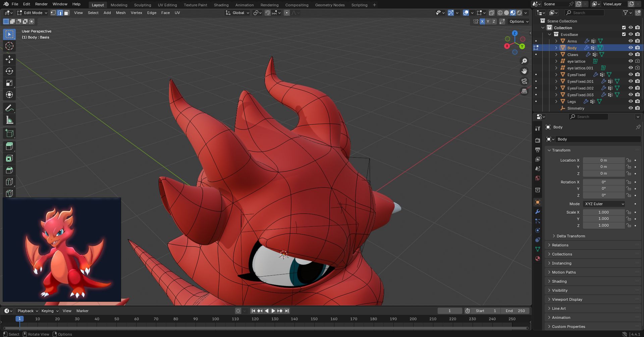Screen dimensions: 644x337
Task: Click the Scale X value field
Action: [x=604, y=212]
